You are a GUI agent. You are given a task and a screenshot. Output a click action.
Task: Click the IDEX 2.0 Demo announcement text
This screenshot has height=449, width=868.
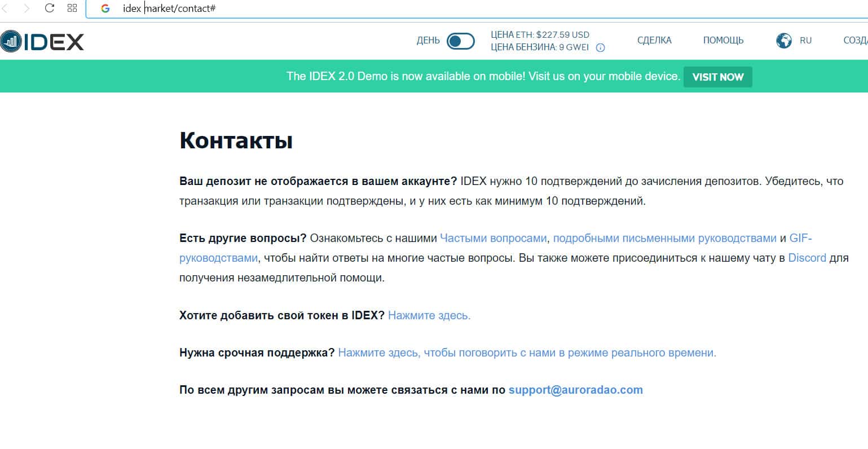pos(483,76)
